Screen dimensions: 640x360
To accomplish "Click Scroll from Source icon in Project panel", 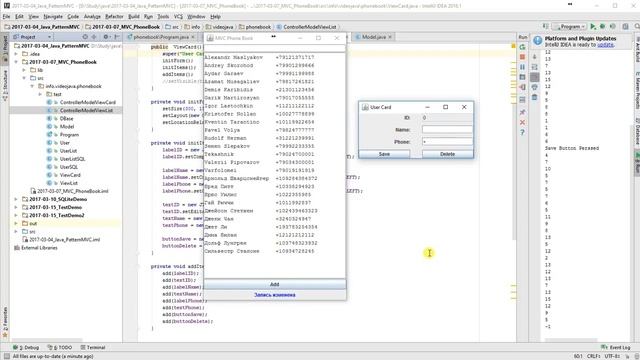I will 85,37.
